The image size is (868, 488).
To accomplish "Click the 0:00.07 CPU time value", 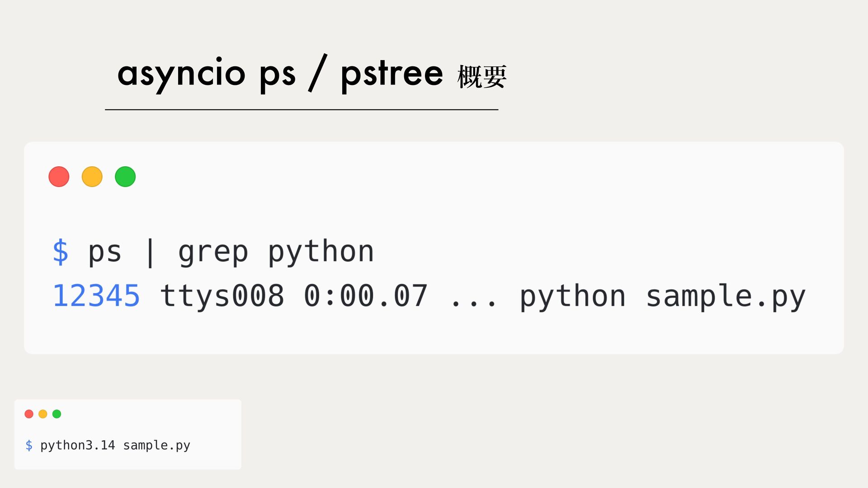I will [x=366, y=296].
